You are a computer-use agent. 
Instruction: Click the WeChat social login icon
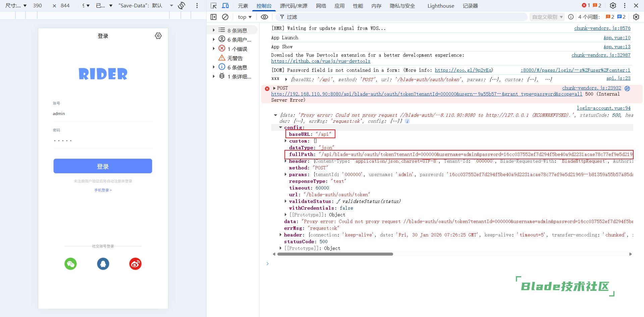(70, 264)
